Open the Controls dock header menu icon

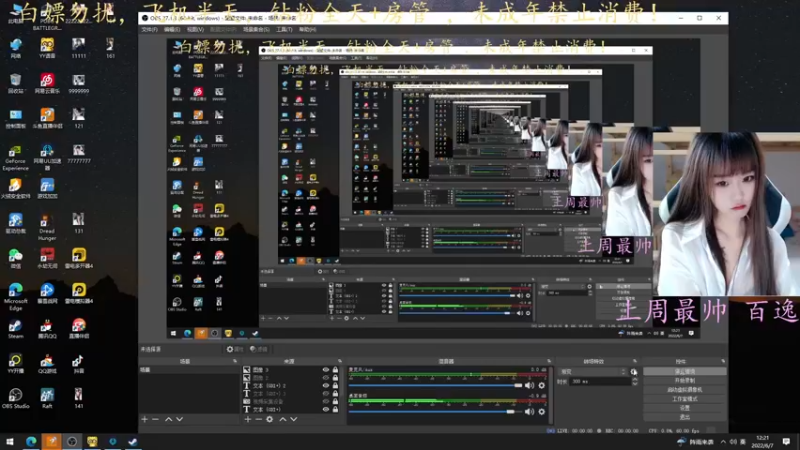[x=723, y=361]
